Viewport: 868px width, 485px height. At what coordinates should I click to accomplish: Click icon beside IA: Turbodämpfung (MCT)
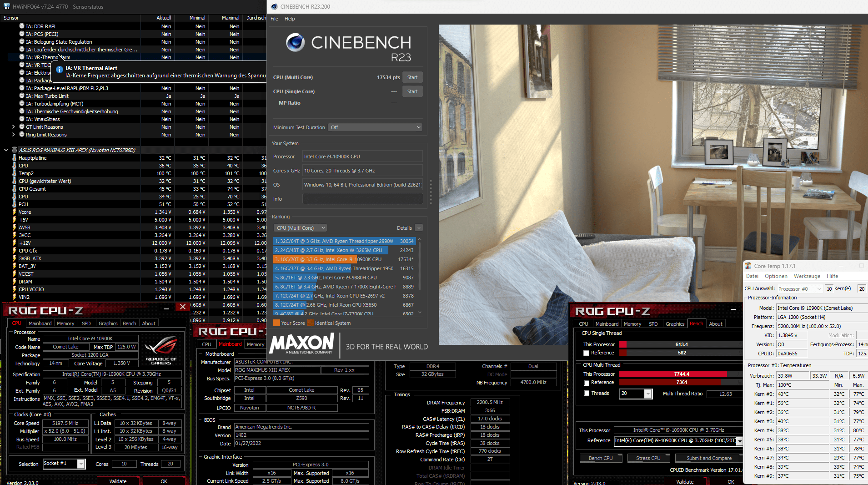(22, 103)
